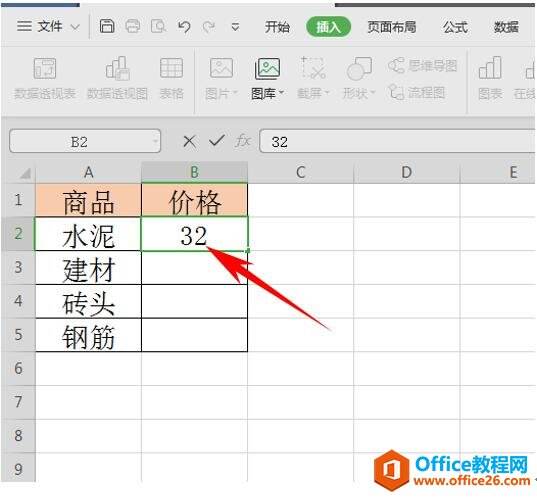The width and height of the screenshot is (537, 498).
Task: Open the 图库 gallery icon
Action: [x=267, y=69]
